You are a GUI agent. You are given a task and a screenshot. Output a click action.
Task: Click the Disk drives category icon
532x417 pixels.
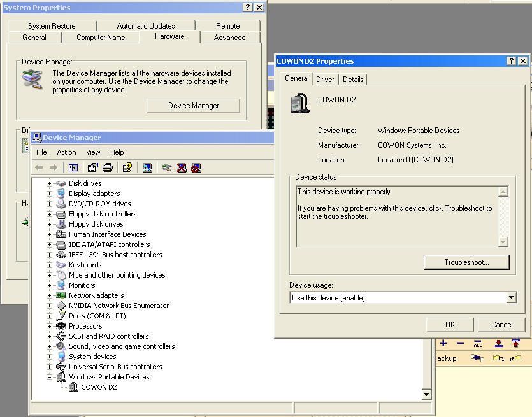click(x=61, y=183)
